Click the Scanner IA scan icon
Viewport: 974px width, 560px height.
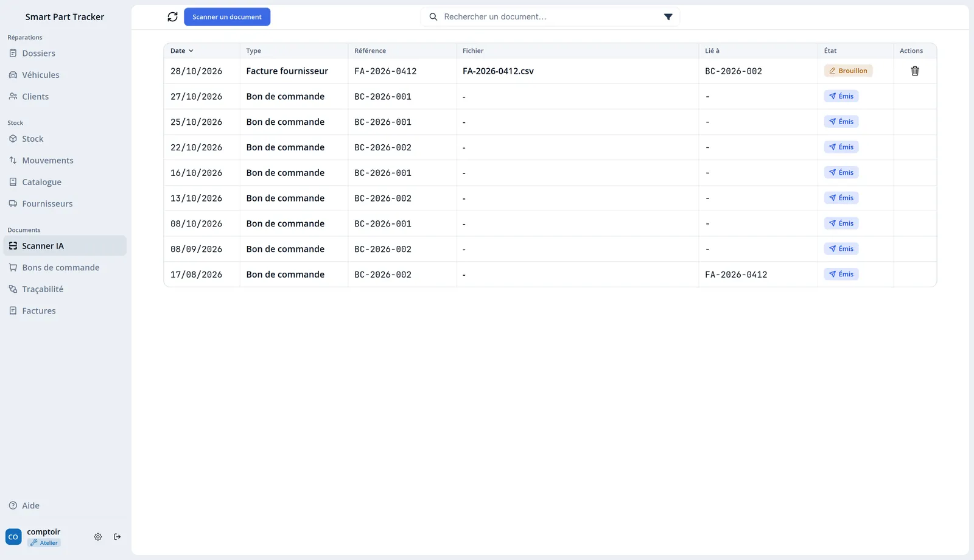13,246
